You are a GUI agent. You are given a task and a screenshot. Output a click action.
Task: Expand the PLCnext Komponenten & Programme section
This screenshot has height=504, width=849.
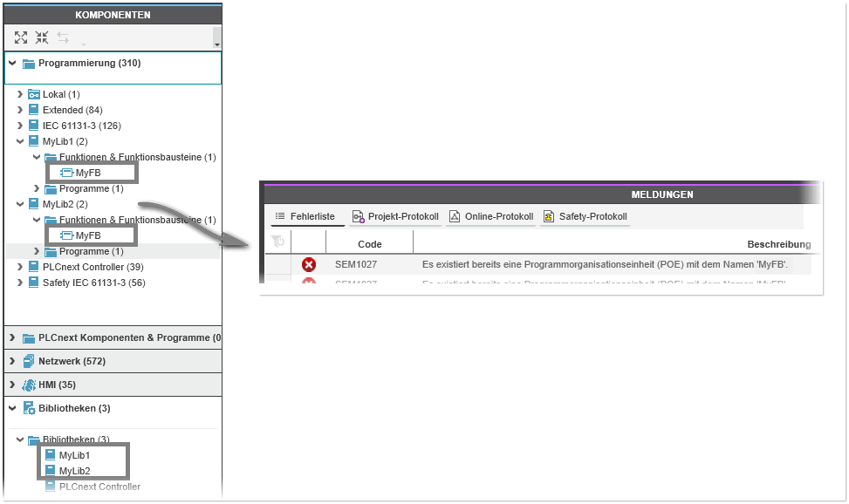click(11, 337)
